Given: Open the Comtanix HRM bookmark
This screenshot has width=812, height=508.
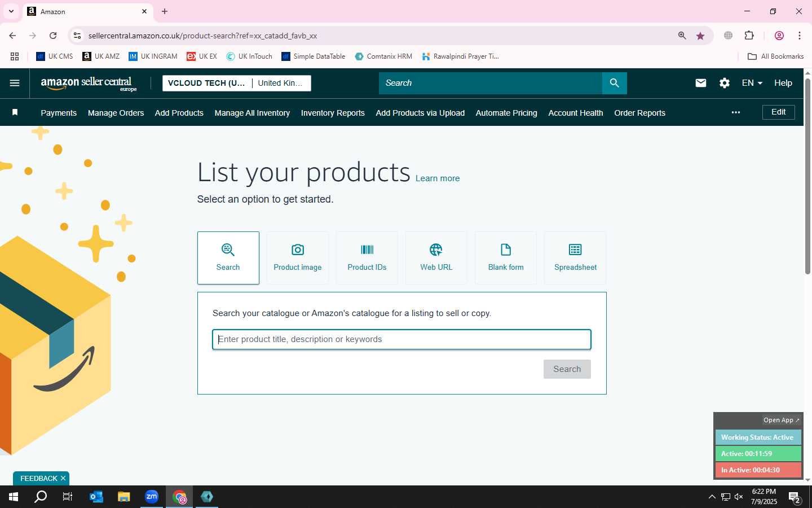Looking at the screenshot, I should point(383,56).
